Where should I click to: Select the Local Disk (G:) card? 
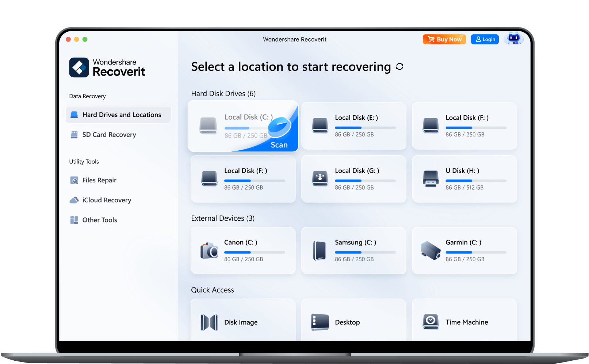click(x=353, y=179)
